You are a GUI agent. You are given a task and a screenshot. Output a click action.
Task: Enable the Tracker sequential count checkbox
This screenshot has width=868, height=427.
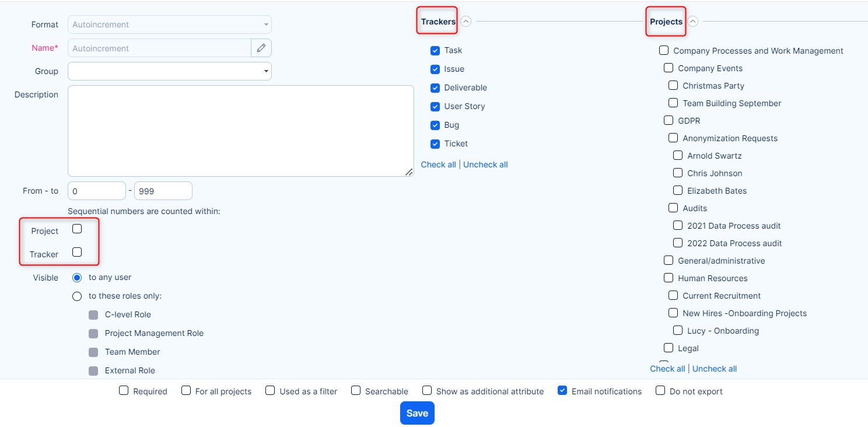click(x=77, y=253)
